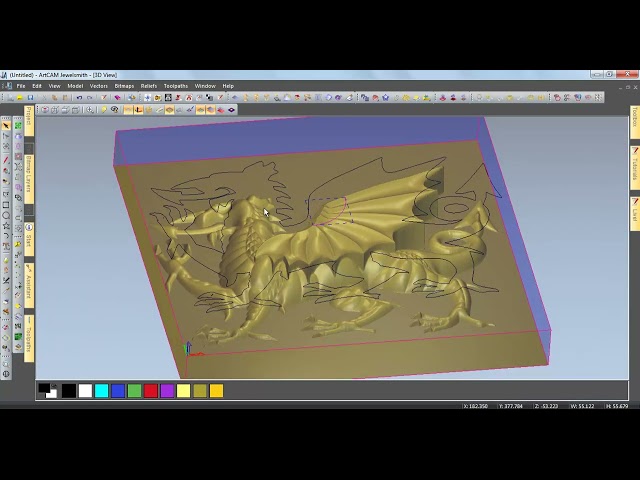Pick the green colour swatch
This screenshot has height=480, width=640.
(x=134, y=391)
